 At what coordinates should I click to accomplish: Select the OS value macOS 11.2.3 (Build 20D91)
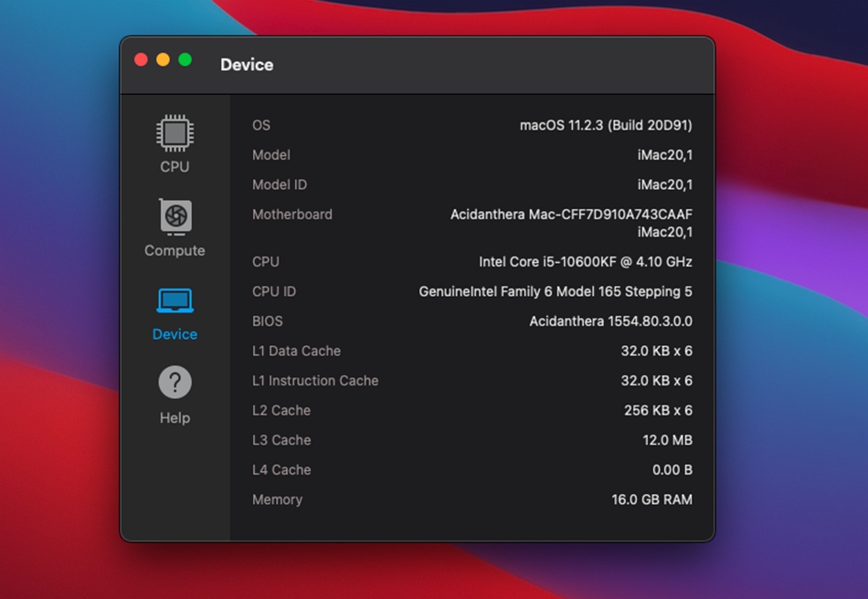coord(606,125)
